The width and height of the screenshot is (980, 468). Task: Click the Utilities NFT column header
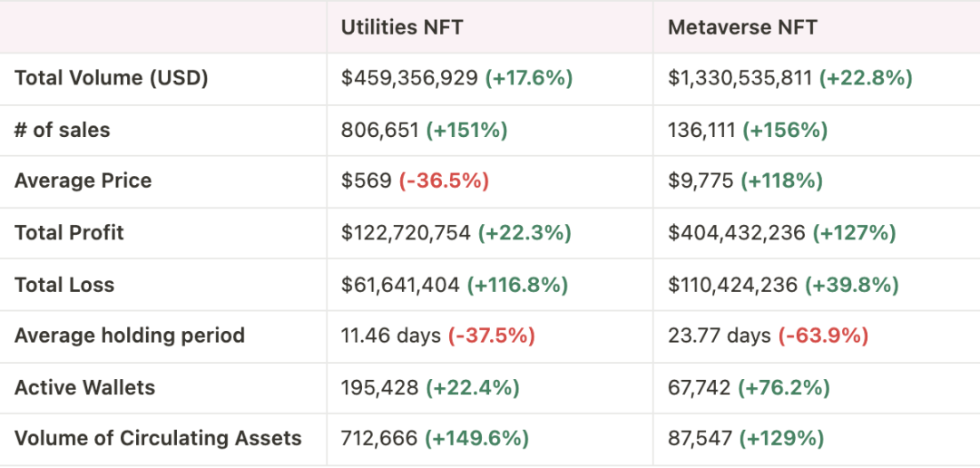click(x=402, y=27)
